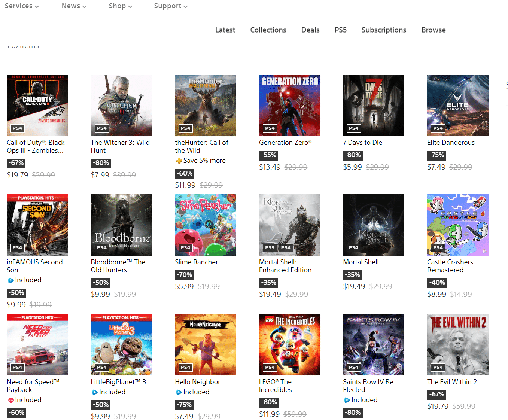The image size is (508, 420).
Task: Click PS Plus icon beside Hello Neighbor Included
Action: [x=179, y=392]
